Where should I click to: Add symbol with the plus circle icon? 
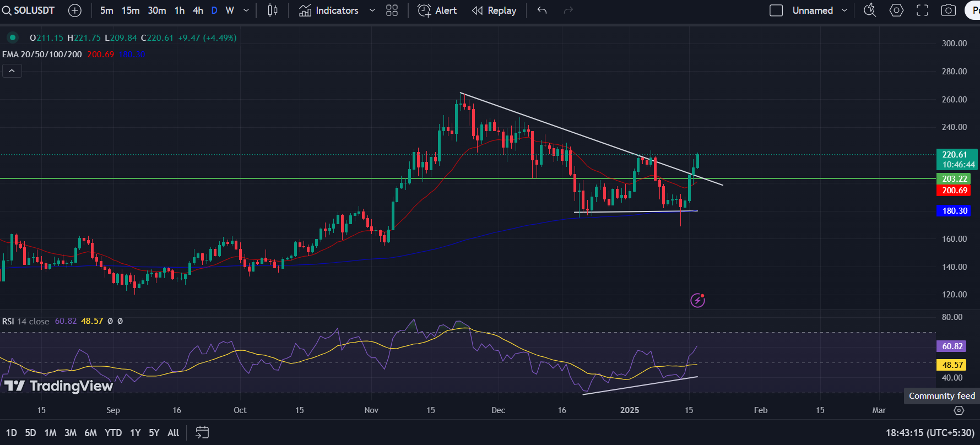click(75, 10)
